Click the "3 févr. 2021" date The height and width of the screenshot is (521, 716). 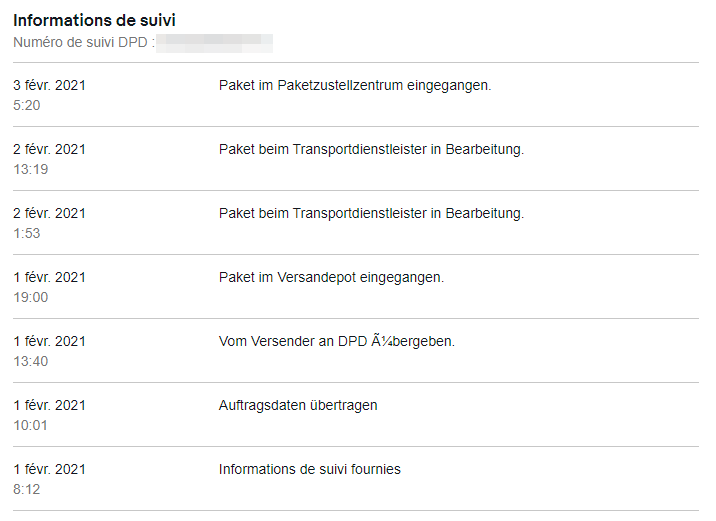pyautogui.click(x=49, y=85)
